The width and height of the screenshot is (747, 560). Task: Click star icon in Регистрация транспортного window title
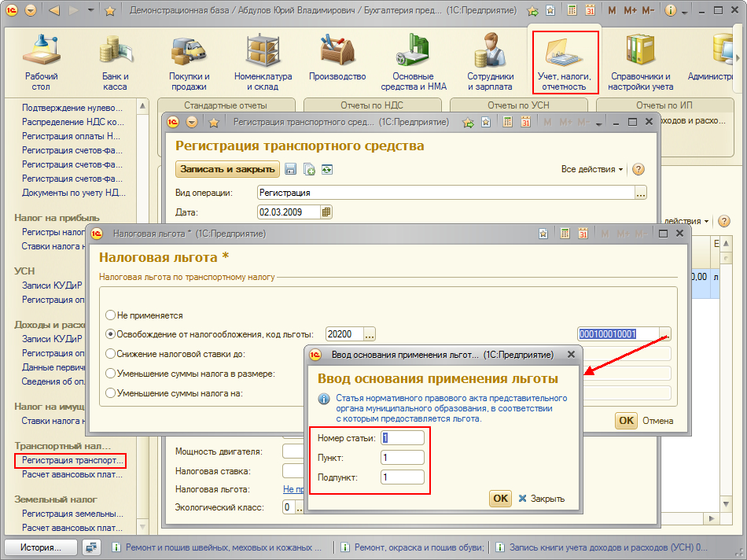tap(214, 123)
